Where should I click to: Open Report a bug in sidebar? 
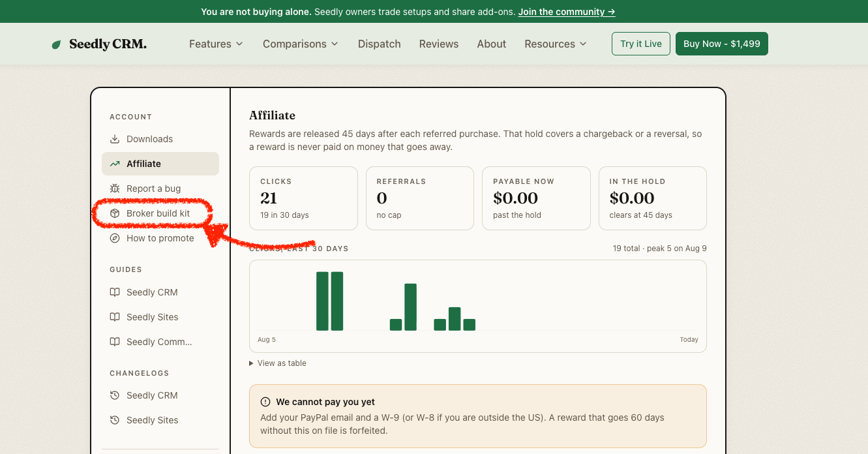pos(160,189)
